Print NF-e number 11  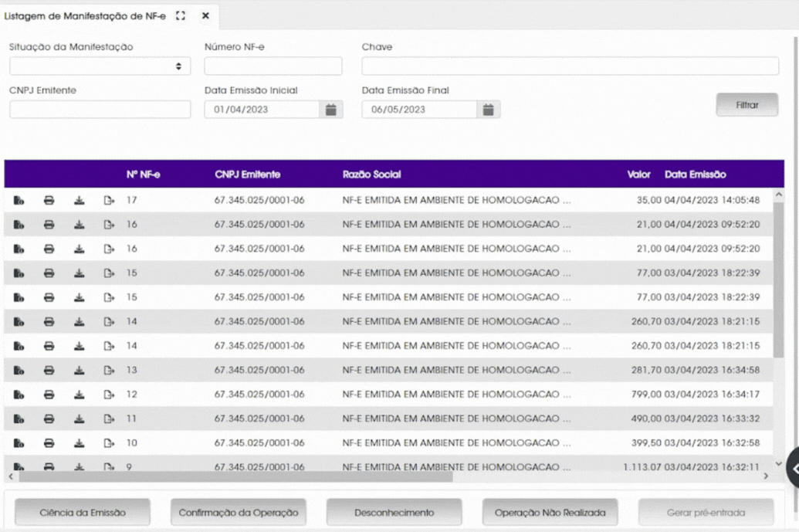coord(49,418)
